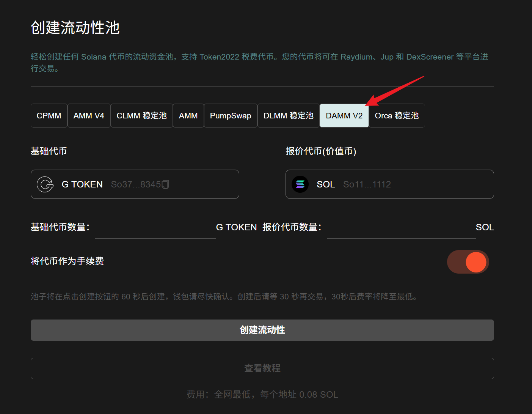Screen dimensions: 532x414
Task: Focus the 基础代币数量 input field
Action: (155, 228)
